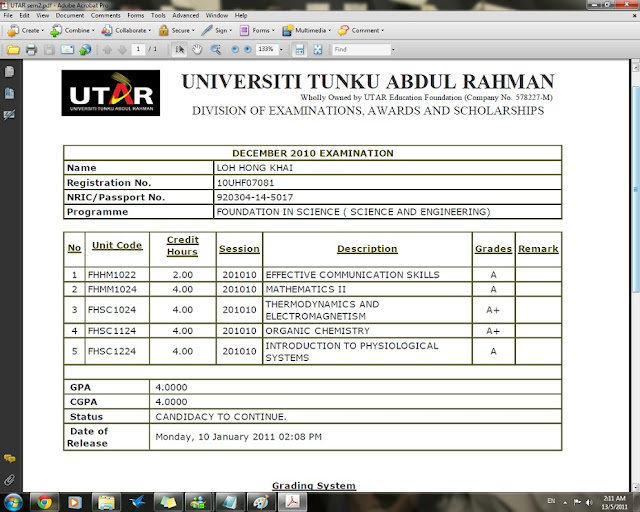Open the File menu
Viewport: 640px width, 512px height.
(8, 16)
